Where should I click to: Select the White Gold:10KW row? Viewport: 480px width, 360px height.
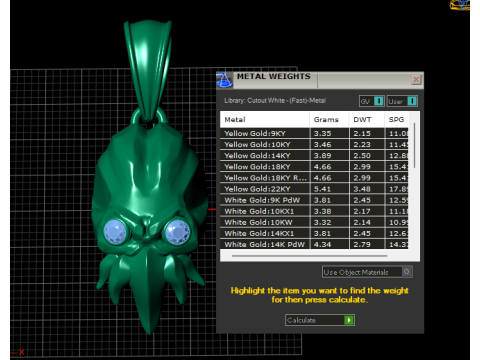[314, 222]
